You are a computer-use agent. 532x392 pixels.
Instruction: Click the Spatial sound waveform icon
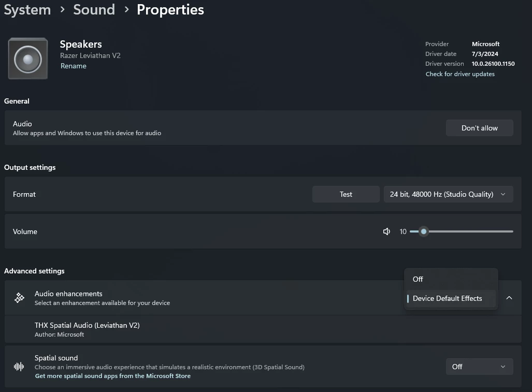click(x=19, y=367)
